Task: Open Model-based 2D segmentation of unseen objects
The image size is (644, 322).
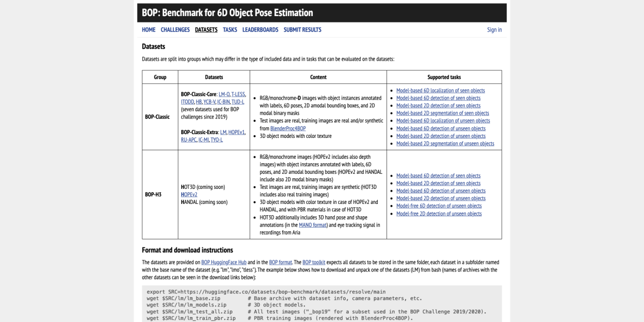Action: point(445,143)
